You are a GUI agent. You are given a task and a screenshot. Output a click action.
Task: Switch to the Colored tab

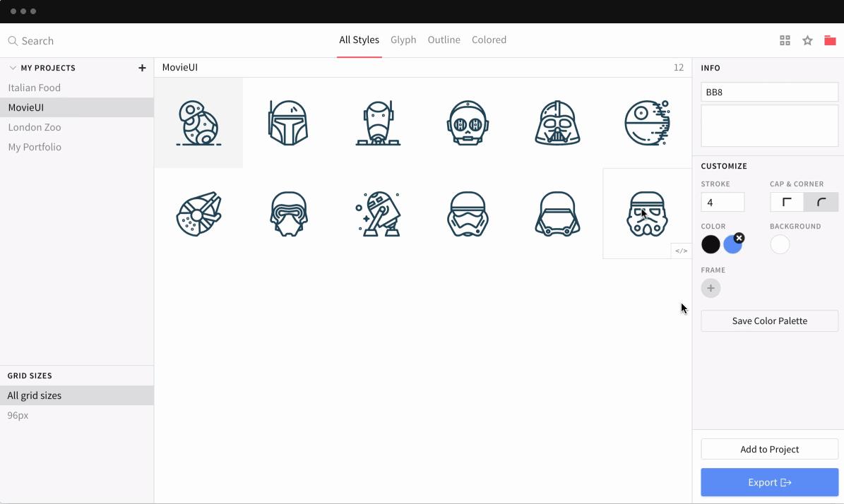[x=489, y=40]
